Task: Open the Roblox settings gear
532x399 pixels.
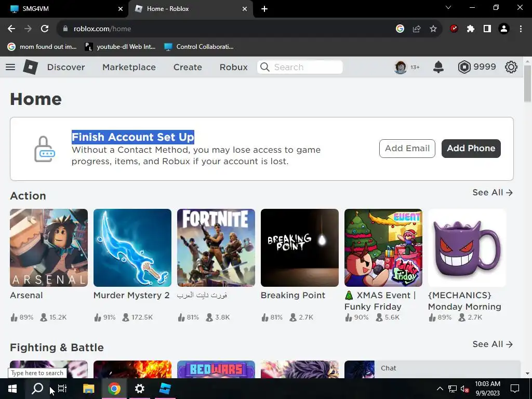Action: point(511,67)
